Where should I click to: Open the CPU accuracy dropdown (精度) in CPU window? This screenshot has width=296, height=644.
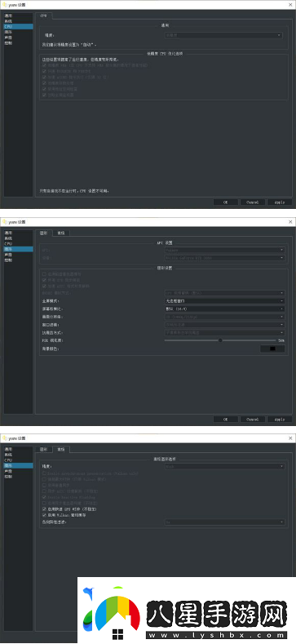pos(223,35)
